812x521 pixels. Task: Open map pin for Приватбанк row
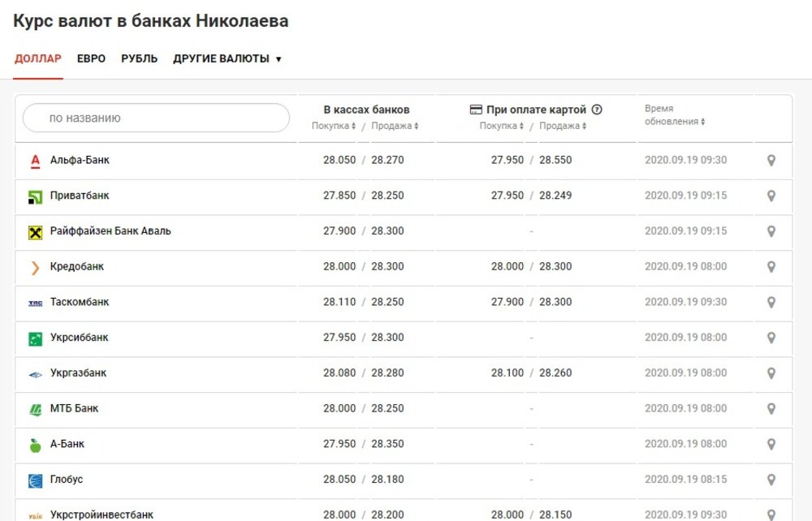click(771, 196)
